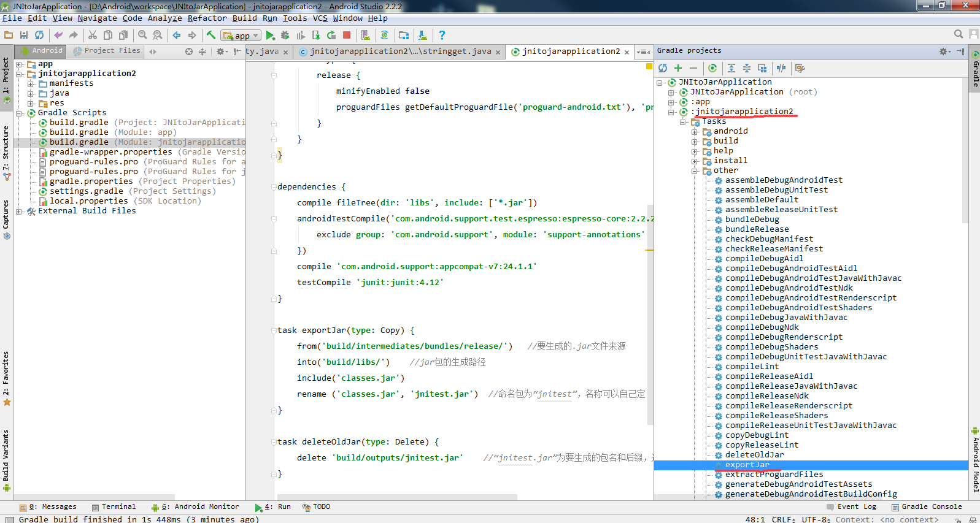This screenshot has width=980, height=523.
Task: Expand all nodes in the Gradle projects tree
Action: (x=731, y=68)
